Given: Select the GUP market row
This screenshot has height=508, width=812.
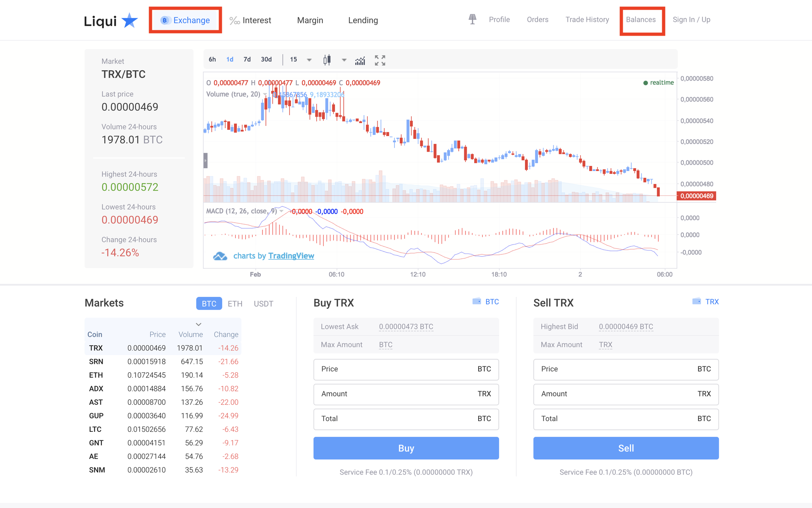Looking at the screenshot, I should [x=163, y=416].
